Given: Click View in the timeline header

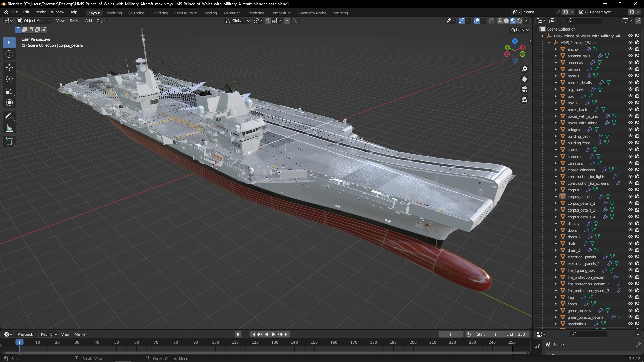Looking at the screenshot, I should tap(65, 334).
